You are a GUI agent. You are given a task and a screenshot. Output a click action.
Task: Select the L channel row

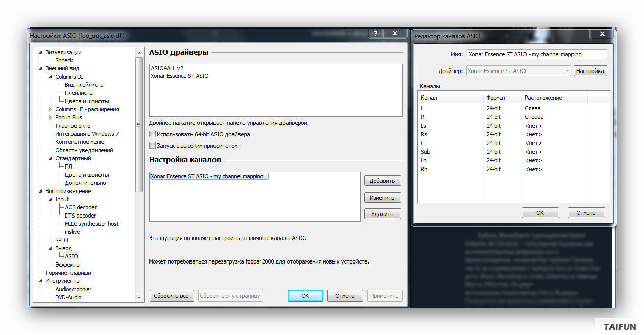pos(513,108)
